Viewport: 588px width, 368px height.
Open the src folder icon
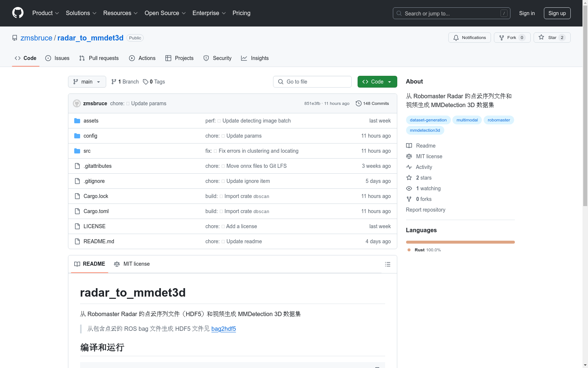tap(77, 151)
